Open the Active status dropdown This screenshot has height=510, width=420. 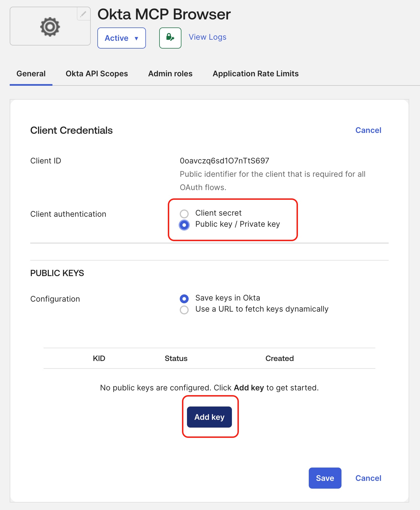pyautogui.click(x=122, y=38)
